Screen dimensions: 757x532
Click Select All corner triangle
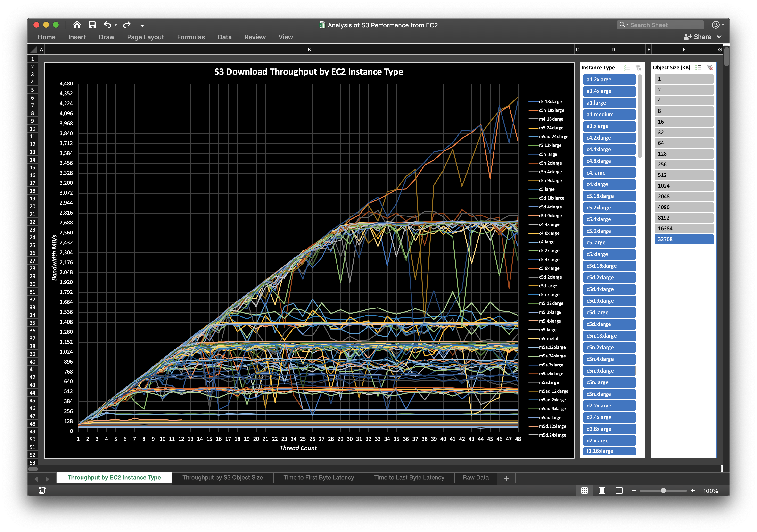tap(33, 50)
